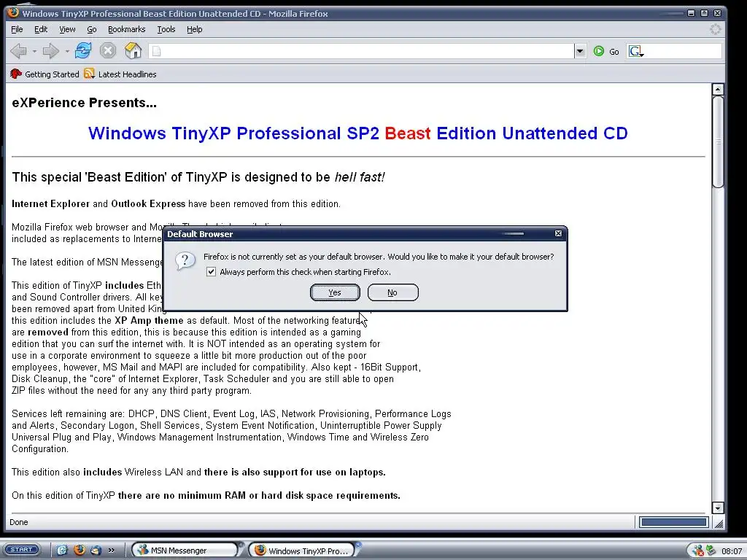Open the Forward button history dropdown arrow
Viewport: 747px width, 560px height.
click(x=66, y=51)
